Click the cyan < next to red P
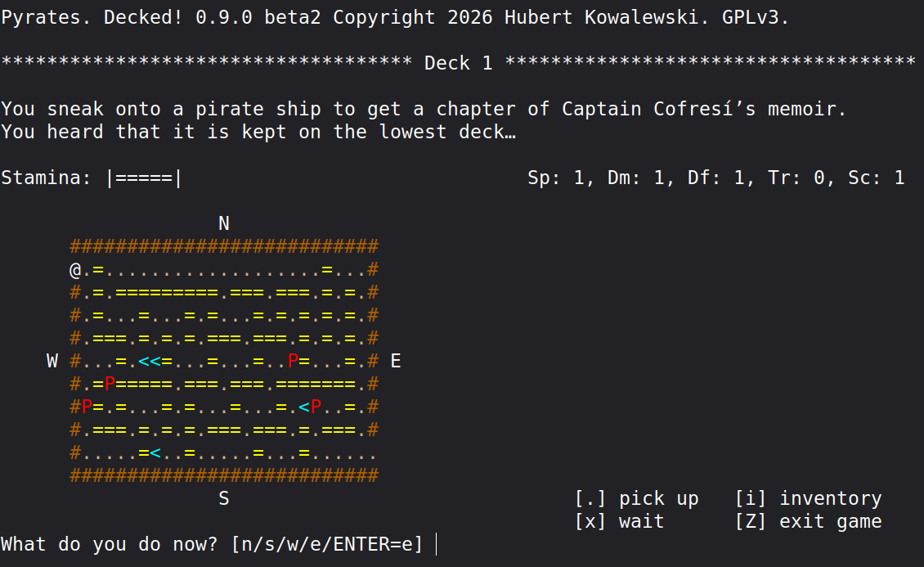 tap(304, 407)
